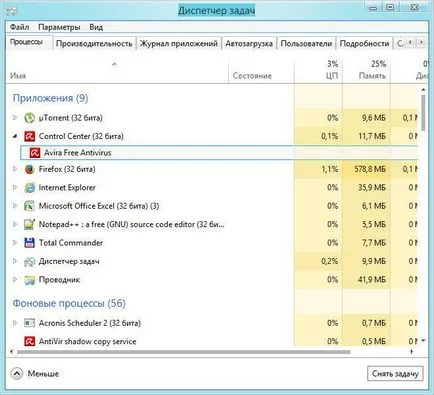Screen dimensions: 434x395
Task: Click the Task Manager title bar icon
Action: click(x=12, y=11)
